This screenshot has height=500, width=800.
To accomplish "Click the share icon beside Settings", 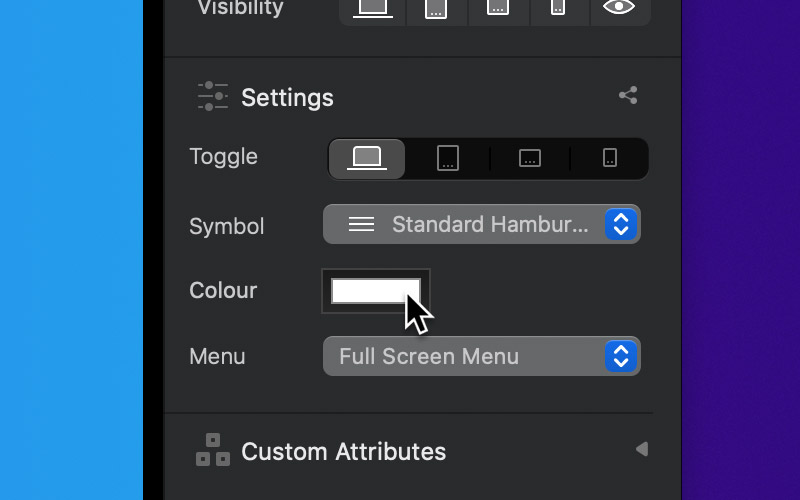I will point(628,95).
